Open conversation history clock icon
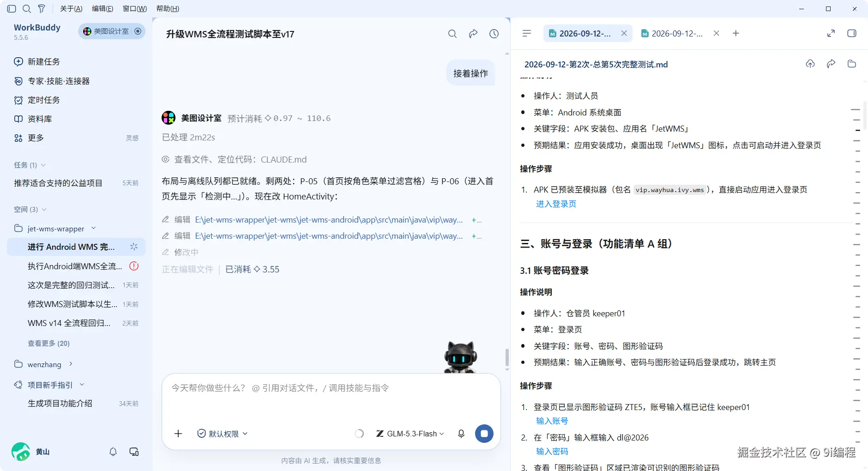This screenshot has width=868, height=471. [x=494, y=34]
